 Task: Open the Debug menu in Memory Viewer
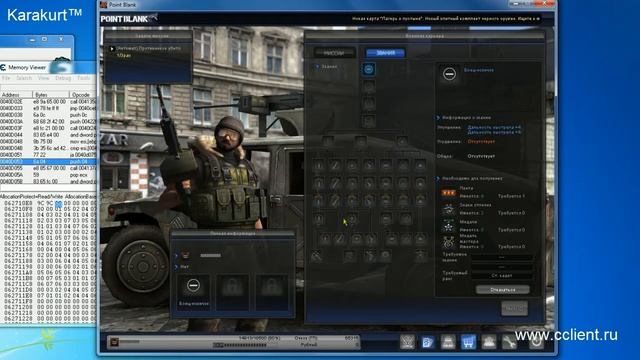pyautogui.click(x=63, y=78)
